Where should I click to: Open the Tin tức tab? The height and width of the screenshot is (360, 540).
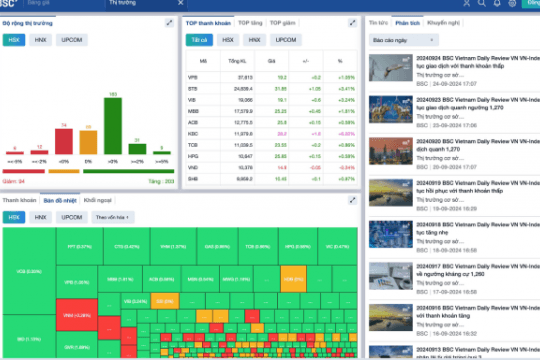point(378,23)
